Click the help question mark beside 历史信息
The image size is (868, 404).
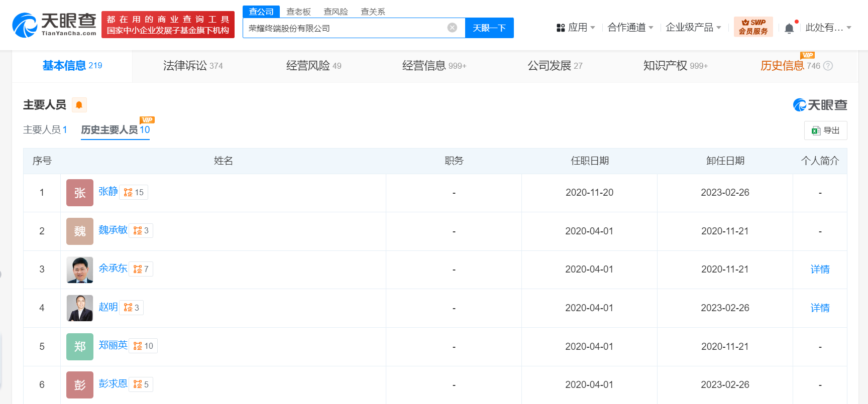click(828, 66)
